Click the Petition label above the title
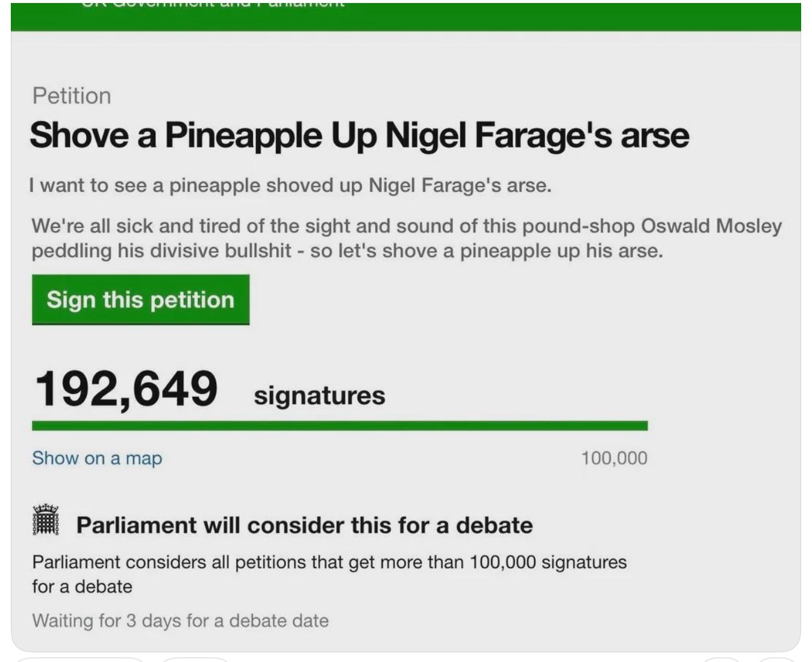The width and height of the screenshot is (812, 662). pyautogui.click(x=72, y=96)
